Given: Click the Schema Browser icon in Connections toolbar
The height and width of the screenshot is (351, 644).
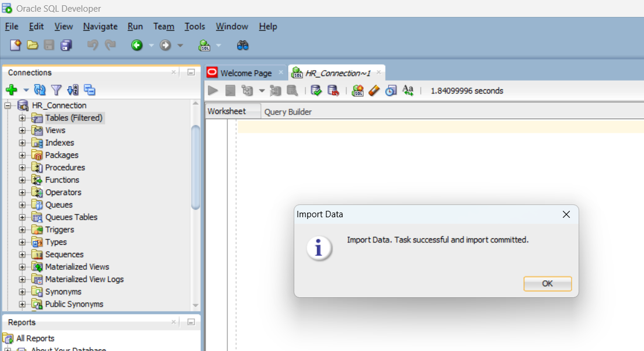Looking at the screenshot, I should coord(73,89).
